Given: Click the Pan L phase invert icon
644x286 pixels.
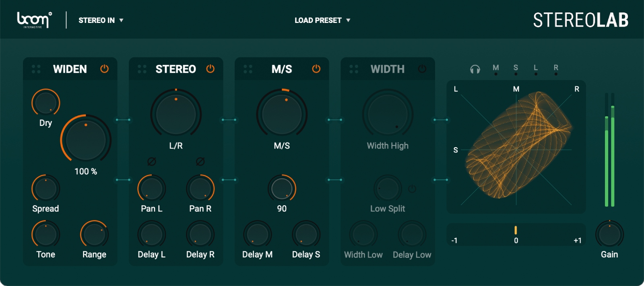Looking at the screenshot, I should click(152, 161).
